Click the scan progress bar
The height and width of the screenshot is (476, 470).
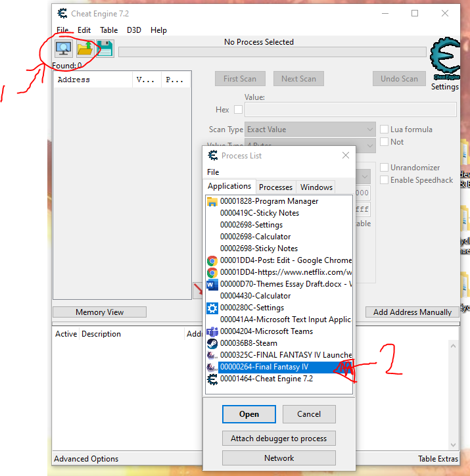point(272,52)
